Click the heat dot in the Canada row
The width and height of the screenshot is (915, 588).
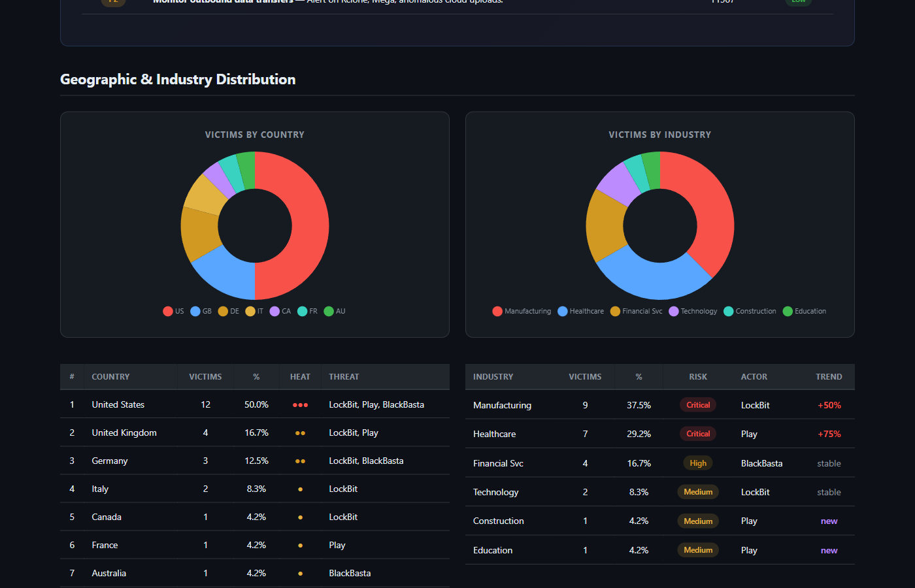300,517
